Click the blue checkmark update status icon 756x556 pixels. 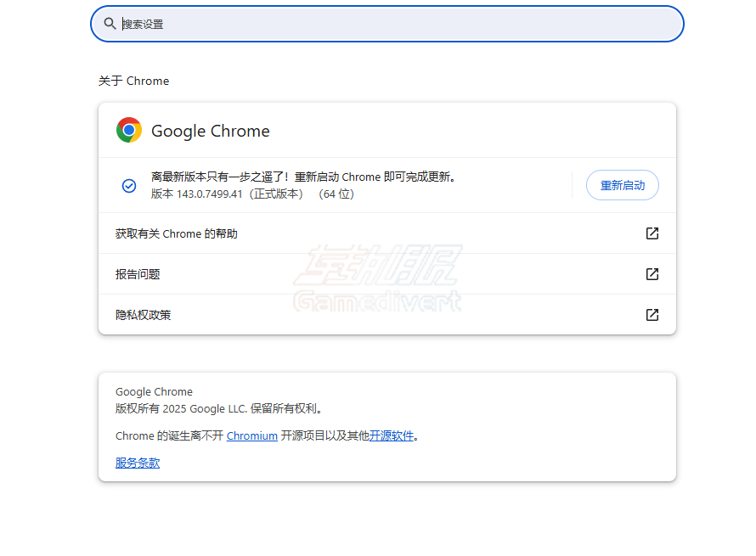tap(129, 185)
